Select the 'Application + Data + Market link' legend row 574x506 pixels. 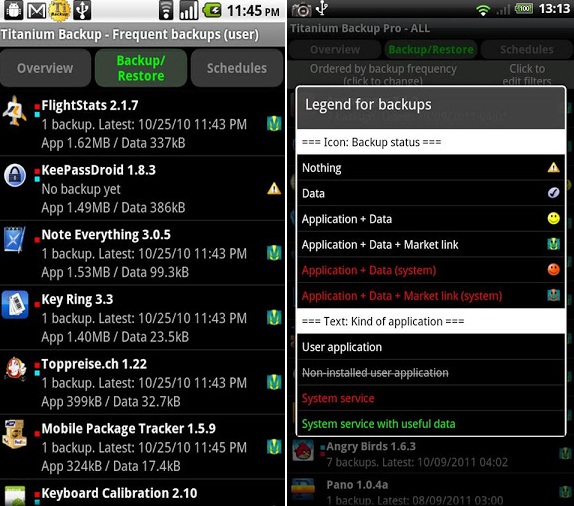tap(431, 244)
